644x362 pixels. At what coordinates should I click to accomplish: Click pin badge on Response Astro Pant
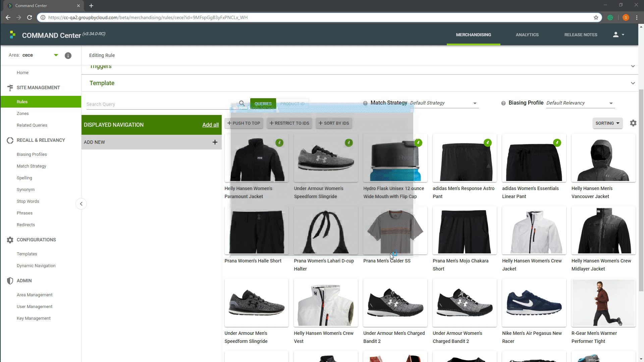coord(488,143)
